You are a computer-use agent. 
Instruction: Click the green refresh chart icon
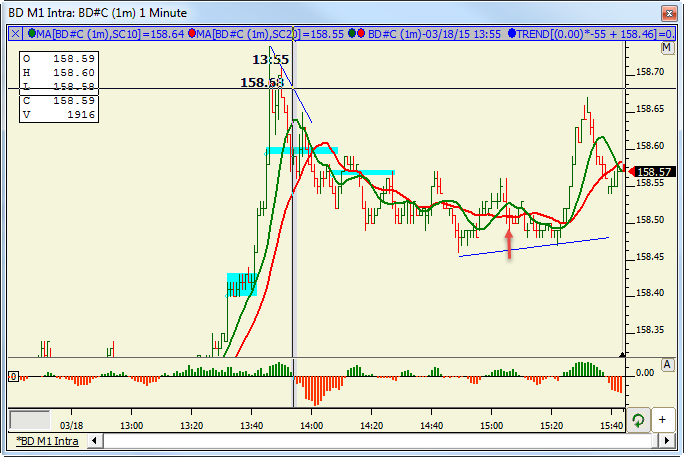pos(638,420)
